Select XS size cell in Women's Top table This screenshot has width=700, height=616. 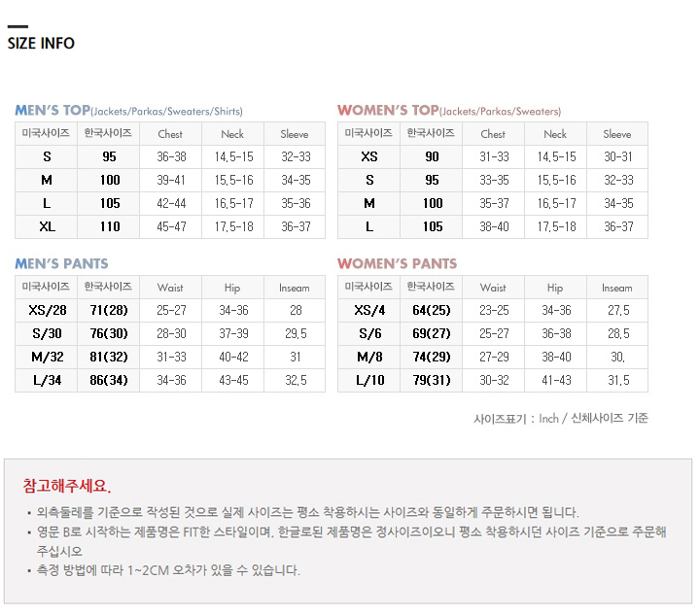369,156
